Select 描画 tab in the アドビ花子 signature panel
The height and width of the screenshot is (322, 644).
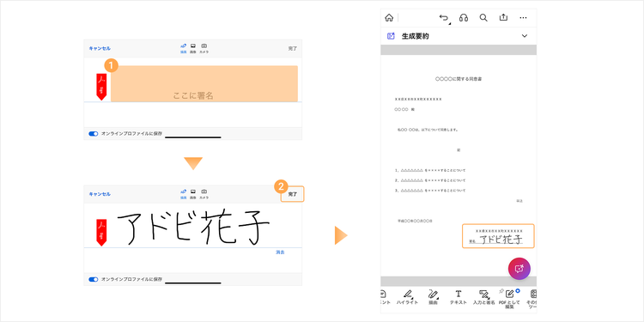coord(184,194)
